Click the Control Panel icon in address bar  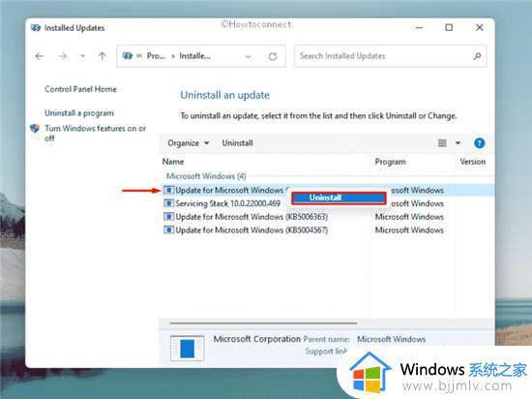[128, 56]
